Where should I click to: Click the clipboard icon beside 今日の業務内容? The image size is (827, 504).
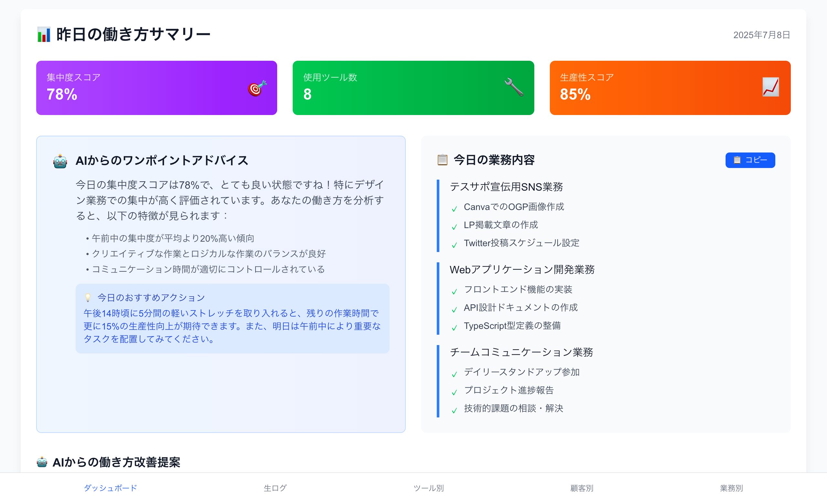click(x=442, y=160)
